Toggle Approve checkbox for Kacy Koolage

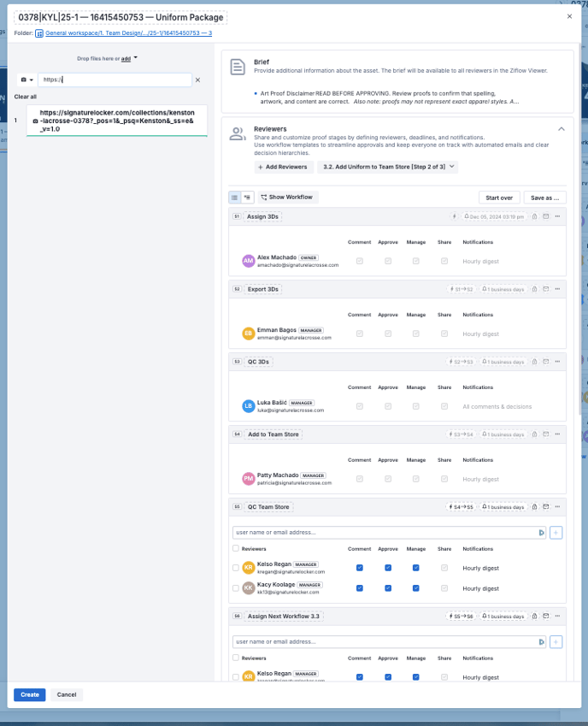[x=388, y=588]
